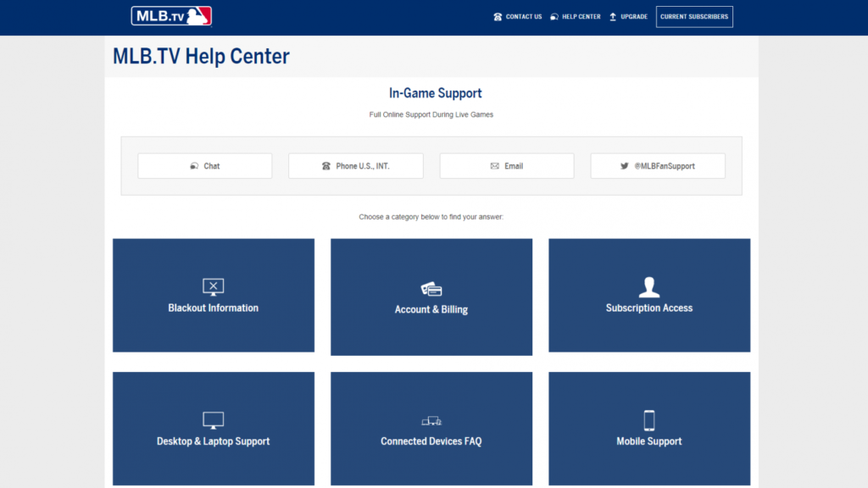Open Subscription Access category

[649, 296]
